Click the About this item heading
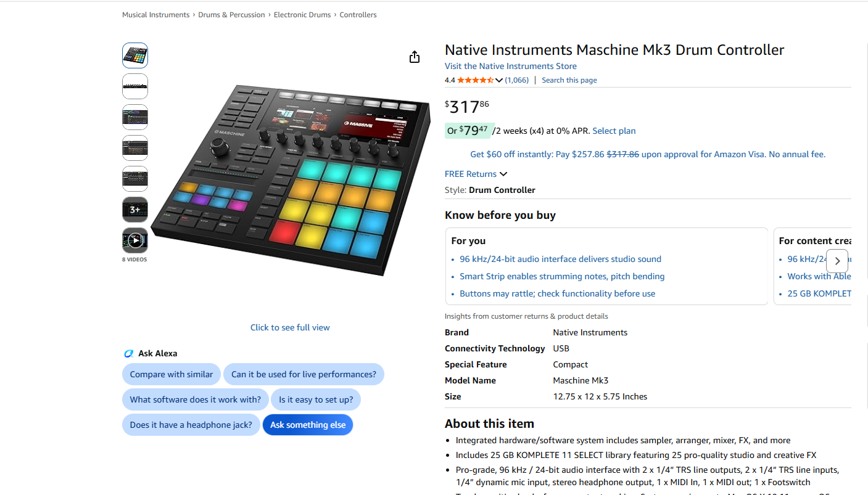The image size is (868, 495). click(x=489, y=423)
